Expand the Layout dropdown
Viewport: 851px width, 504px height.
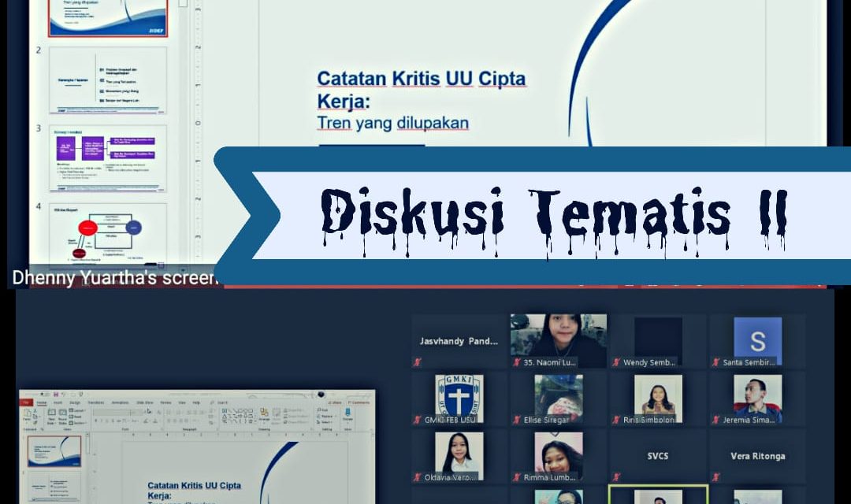tap(77, 411)
